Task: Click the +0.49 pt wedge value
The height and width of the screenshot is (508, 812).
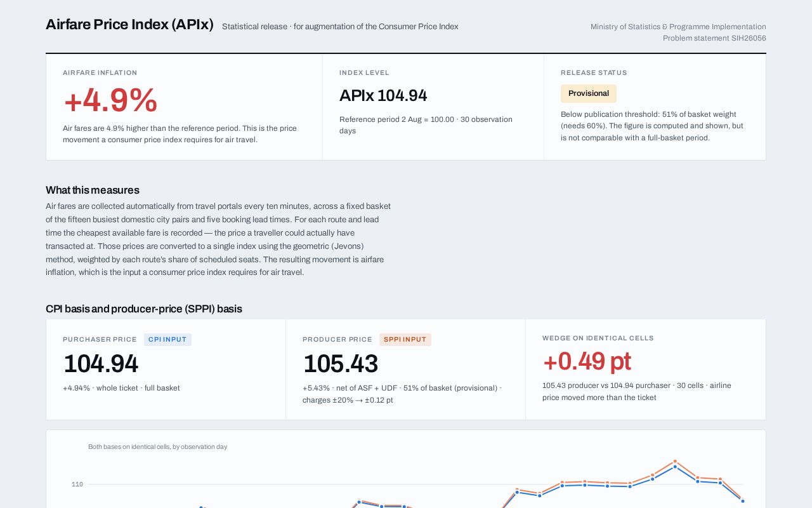Action: click(587, 361)
